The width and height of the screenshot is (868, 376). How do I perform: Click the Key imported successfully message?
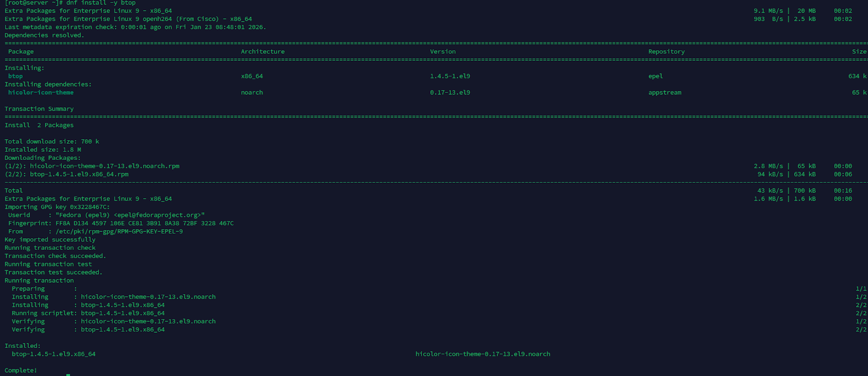(50, 239)
